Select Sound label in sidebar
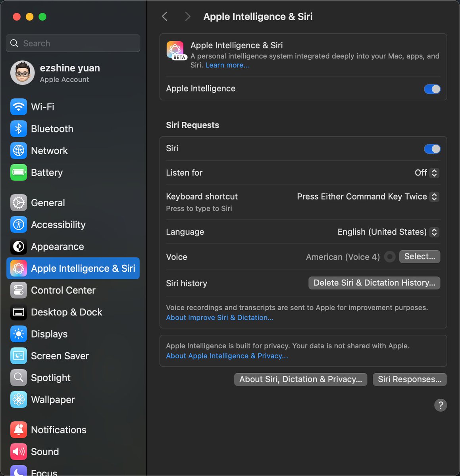This screenshot has width=460, height=476. pyautogui.click(x=45, y=451)
